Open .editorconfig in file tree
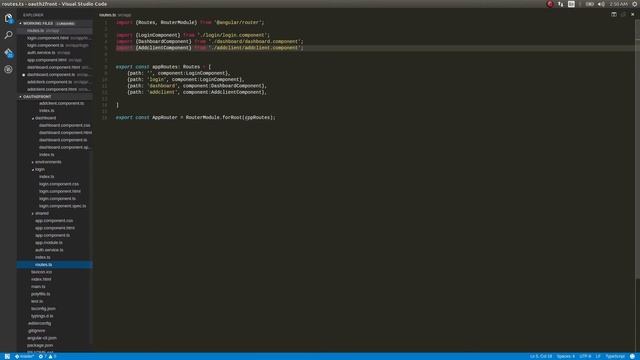The image size is (640, 360). pyautogui.click(x=39, y=324)
